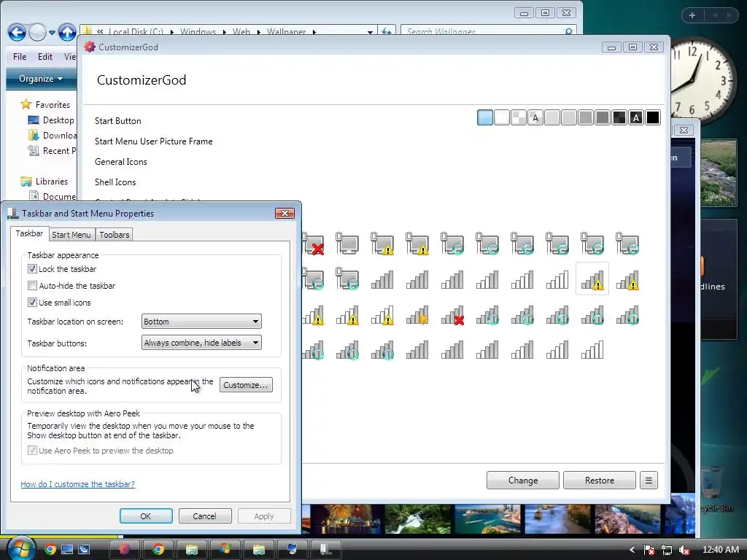Switch to the Toolbars tab
747x560 pixels.
115,235
